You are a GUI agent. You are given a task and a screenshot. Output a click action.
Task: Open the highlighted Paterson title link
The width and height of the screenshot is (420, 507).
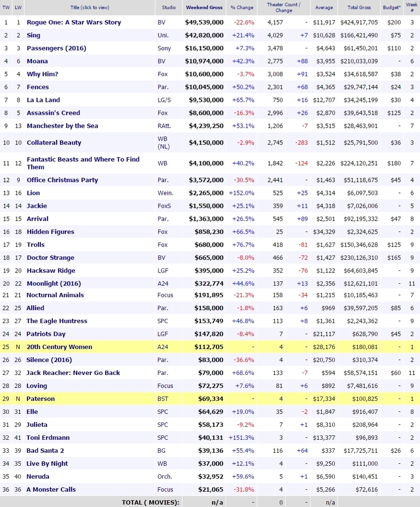[40, 398]
